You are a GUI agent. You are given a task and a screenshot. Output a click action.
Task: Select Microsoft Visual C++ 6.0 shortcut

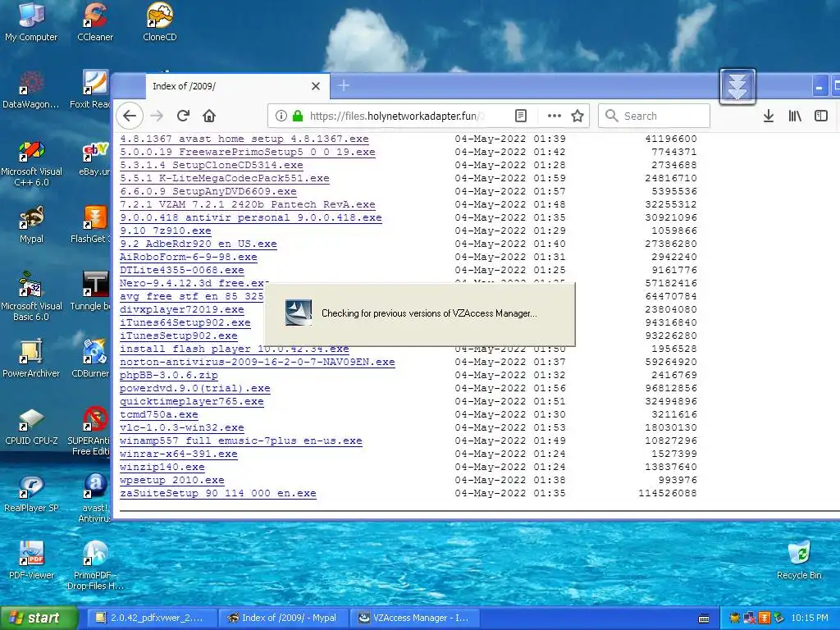[31, 163]
